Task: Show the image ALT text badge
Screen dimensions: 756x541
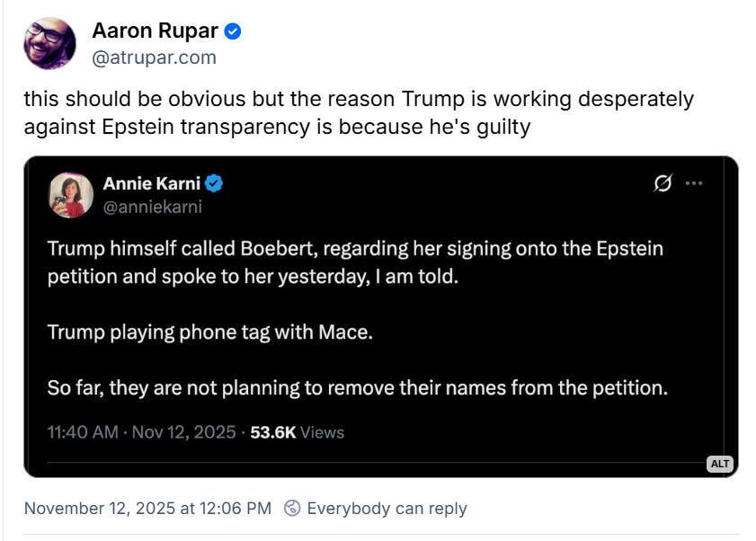Action: point(719,464)
